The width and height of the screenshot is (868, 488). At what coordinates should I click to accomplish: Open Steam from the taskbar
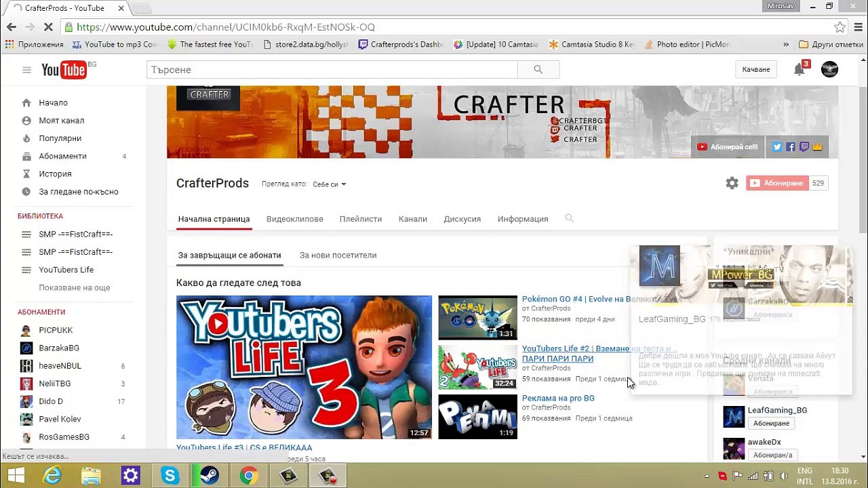click(209, 476)
